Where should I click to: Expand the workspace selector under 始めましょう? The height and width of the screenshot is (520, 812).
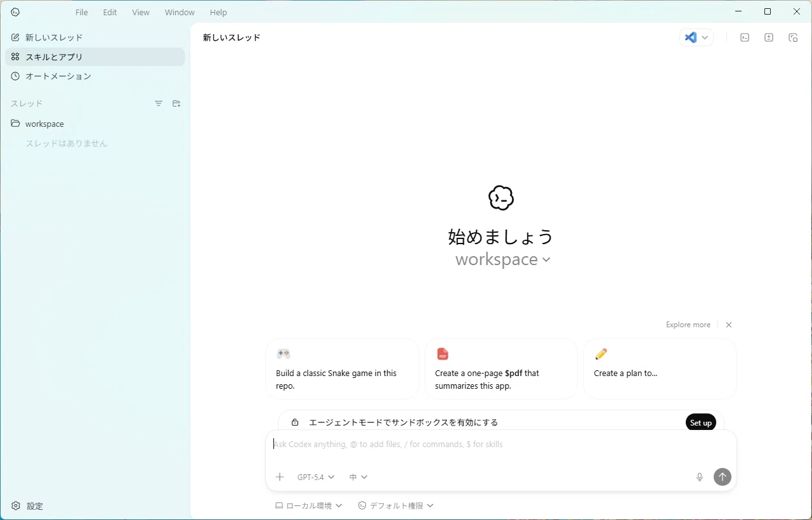tap(502, 259)
